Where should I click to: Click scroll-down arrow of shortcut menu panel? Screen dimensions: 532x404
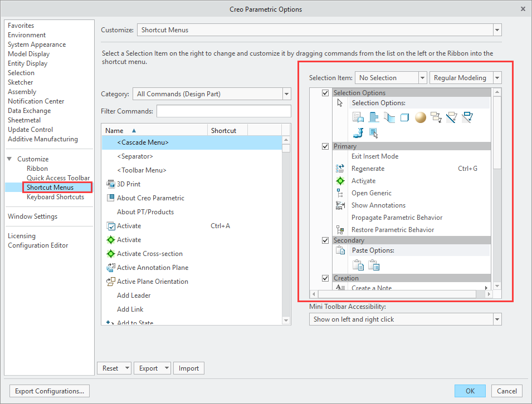pos(497,287)
